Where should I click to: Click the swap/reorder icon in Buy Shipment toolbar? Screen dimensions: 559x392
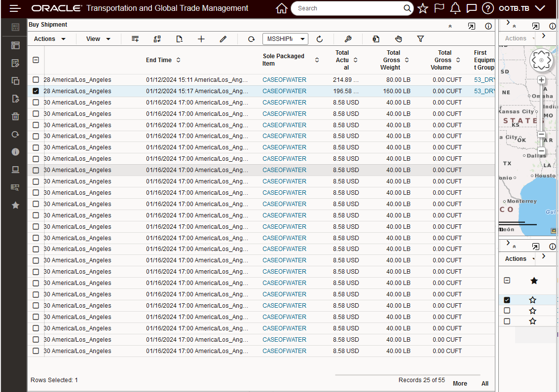click(x=157, y=39)
